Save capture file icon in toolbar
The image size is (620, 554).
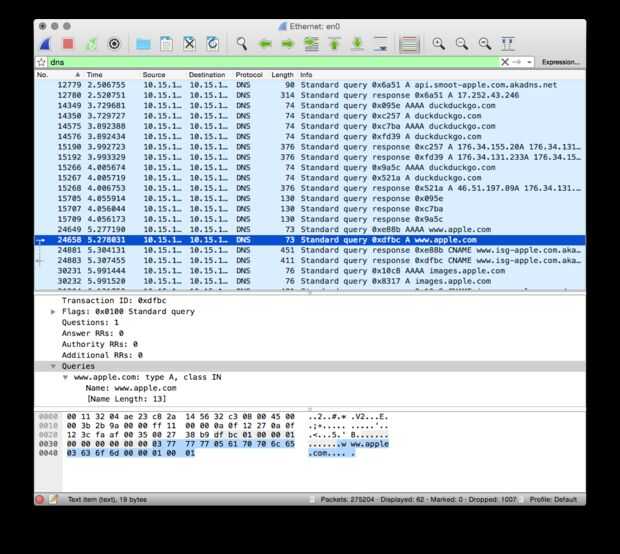tap(166, 43)
